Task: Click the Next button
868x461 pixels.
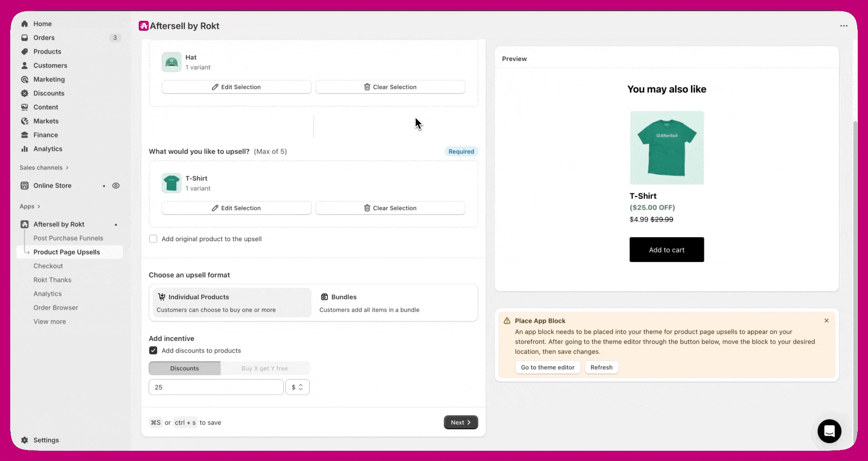Action: point(460,423)
